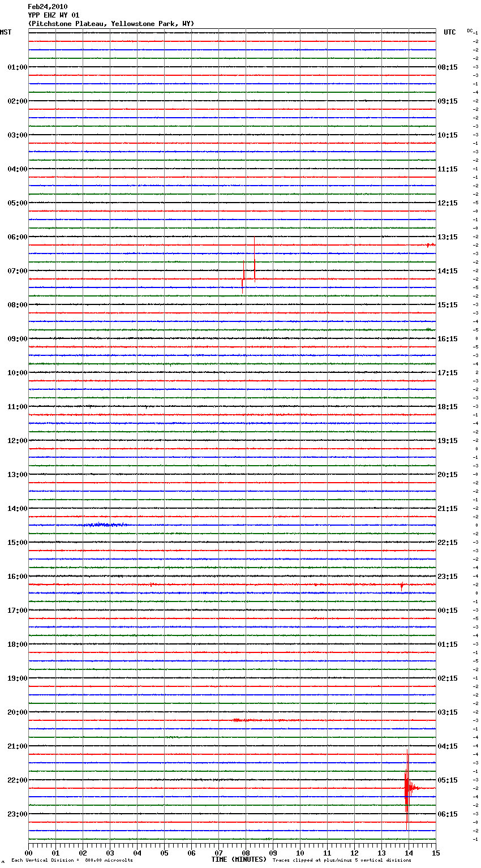Click the 04:15 UTC time label
The height and width of the screenshot is (868, 481).
tap(448, 746)
